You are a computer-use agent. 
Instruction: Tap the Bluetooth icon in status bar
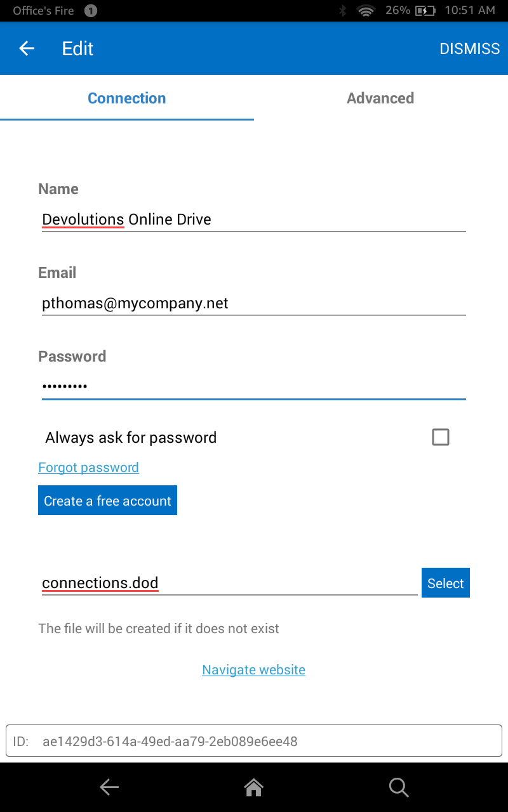tap(342, 10)
